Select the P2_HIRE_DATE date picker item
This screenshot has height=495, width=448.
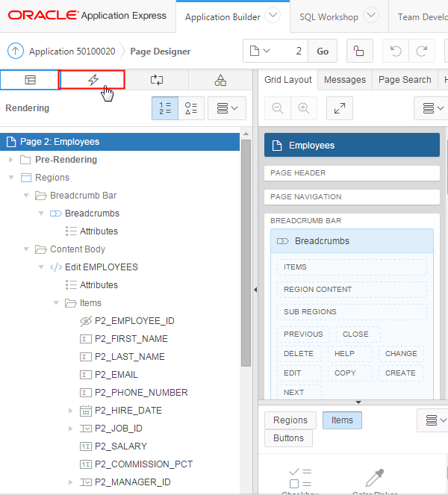pyautogui.click(x=128, y=411)
